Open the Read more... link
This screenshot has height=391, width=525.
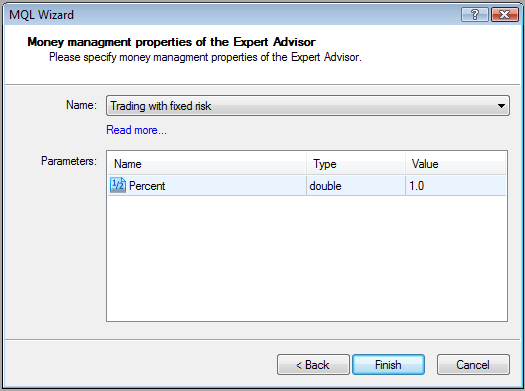136,130
